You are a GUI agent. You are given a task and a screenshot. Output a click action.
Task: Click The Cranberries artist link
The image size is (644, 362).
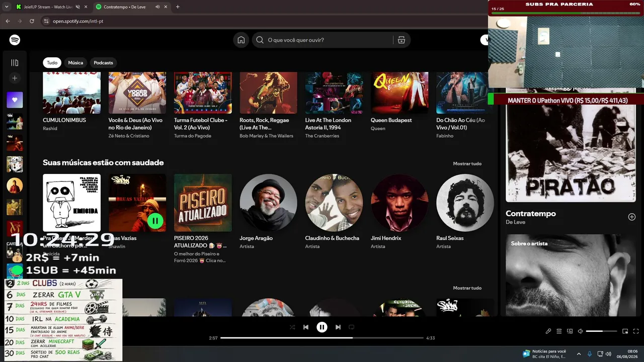(x=322, y=136)
